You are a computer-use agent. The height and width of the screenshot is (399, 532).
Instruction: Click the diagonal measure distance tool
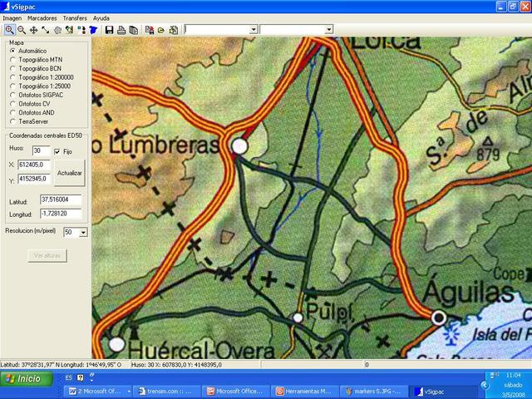click(x=45, y=29)
